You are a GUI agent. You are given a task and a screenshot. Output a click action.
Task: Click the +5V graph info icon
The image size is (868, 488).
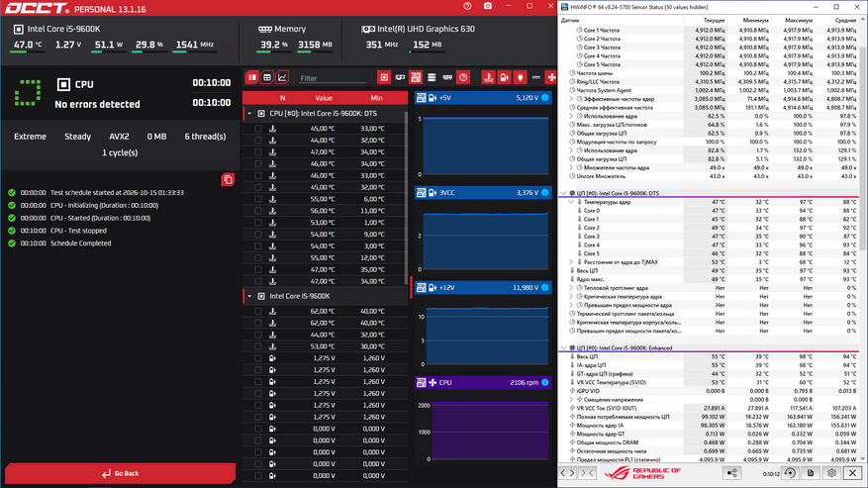[x=545, y=97]
